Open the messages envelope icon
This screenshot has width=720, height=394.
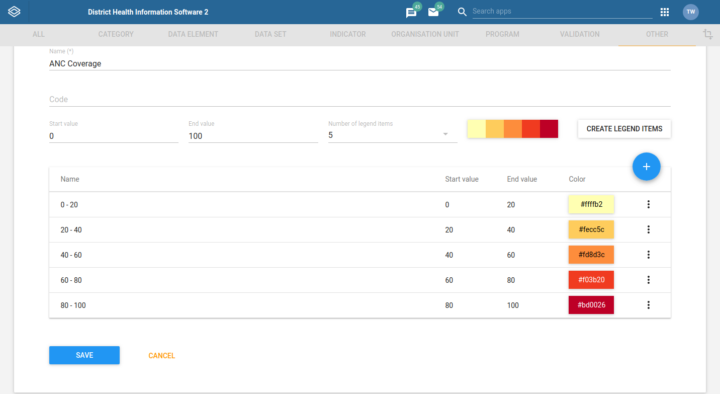coord(433,12)
